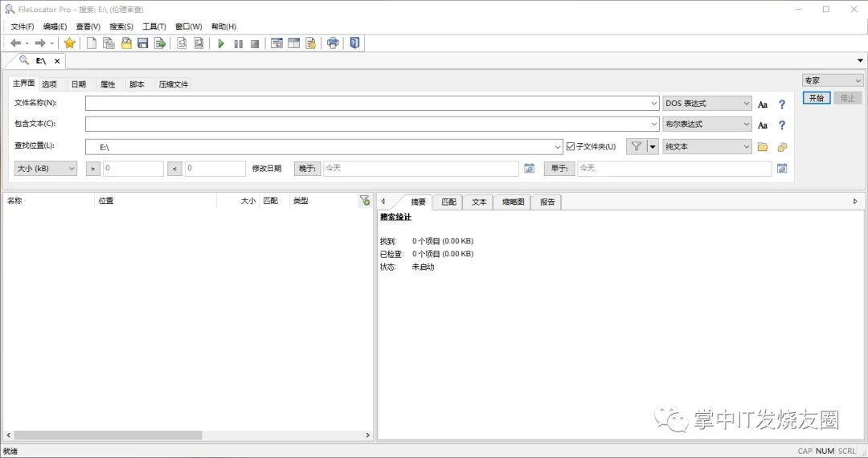Click the split pane layout toolbar icon
Viewport: 868px width, 458px height.
[294, 43]
